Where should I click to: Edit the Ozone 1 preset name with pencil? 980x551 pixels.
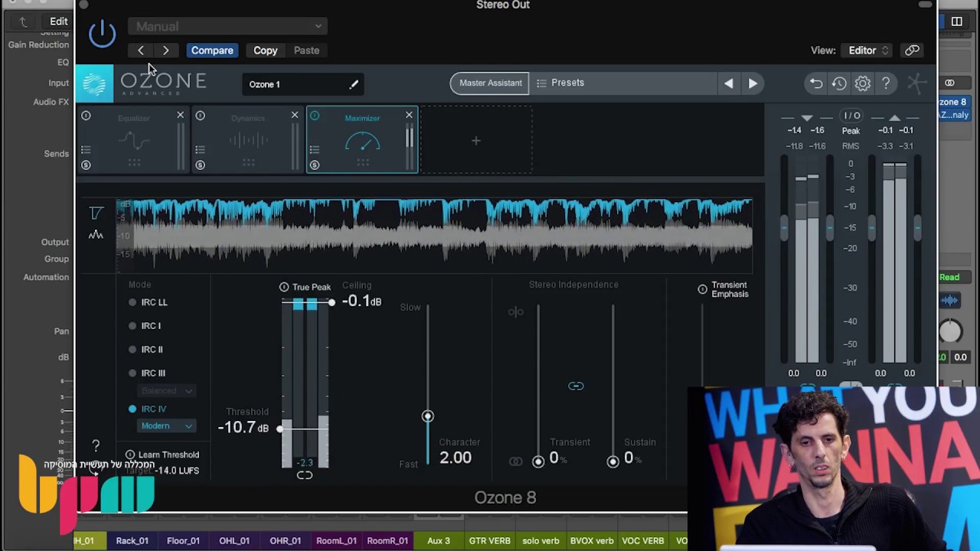click(354, 84)
